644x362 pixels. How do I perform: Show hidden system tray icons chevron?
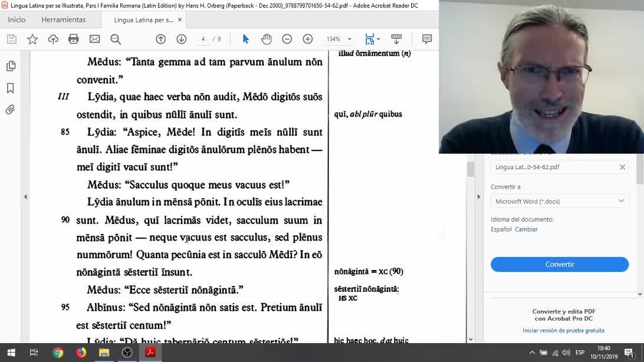point(532,353)
